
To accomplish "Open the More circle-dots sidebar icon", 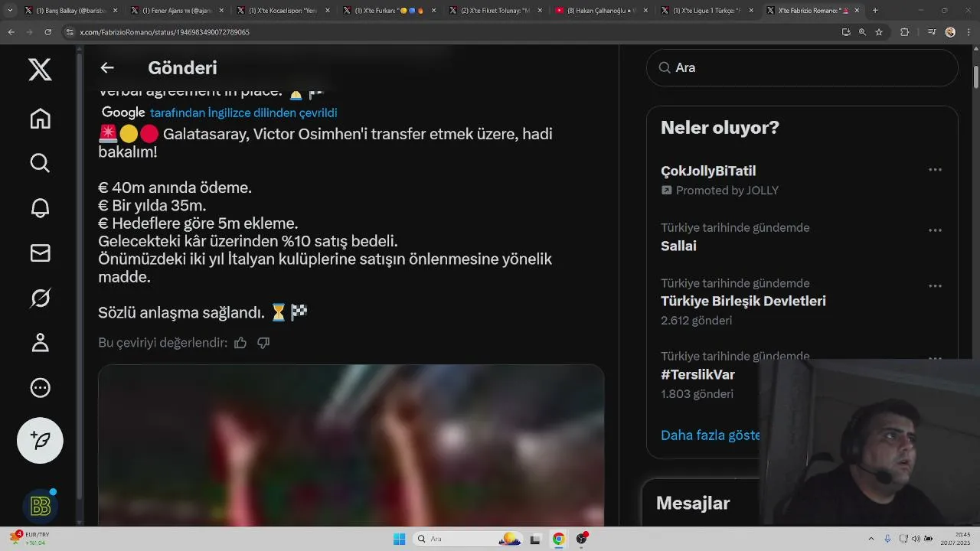I will 40,388.
